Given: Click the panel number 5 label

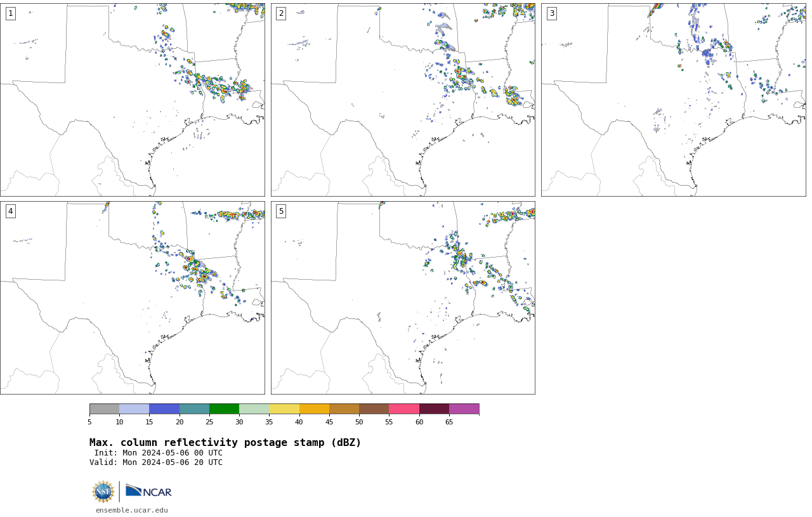Looking at the screenshot, I should [281, 211].
